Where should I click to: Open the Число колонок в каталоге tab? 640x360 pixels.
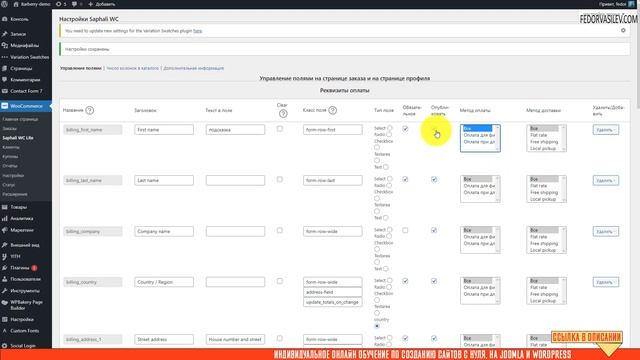(132, 68)
